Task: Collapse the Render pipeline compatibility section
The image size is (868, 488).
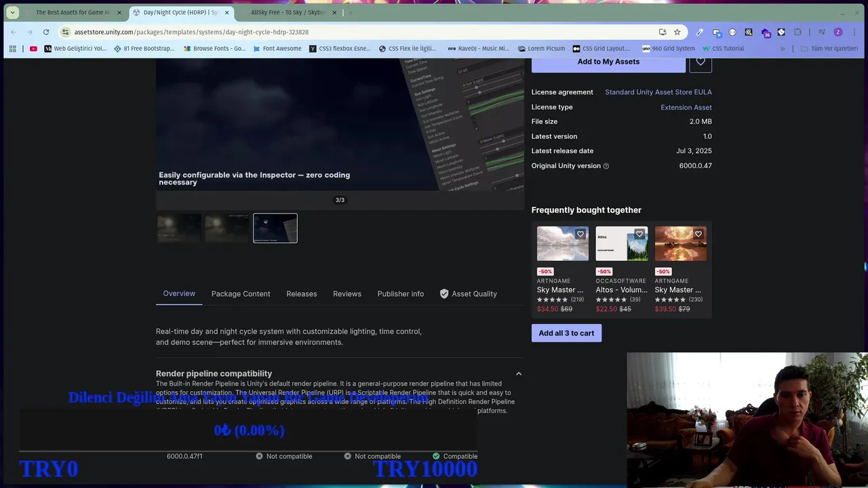Action: click(x=519, y=373)
